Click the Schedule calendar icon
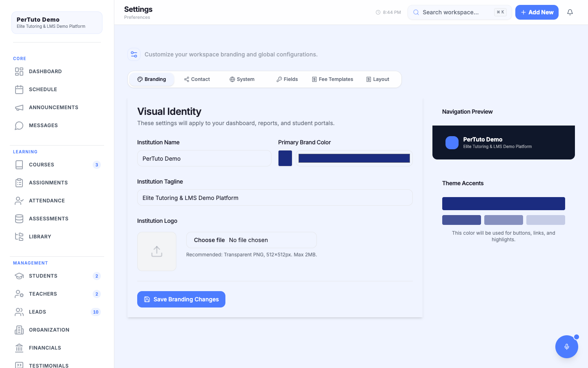This screenshot has height=368, width=588. pos(19,90)
